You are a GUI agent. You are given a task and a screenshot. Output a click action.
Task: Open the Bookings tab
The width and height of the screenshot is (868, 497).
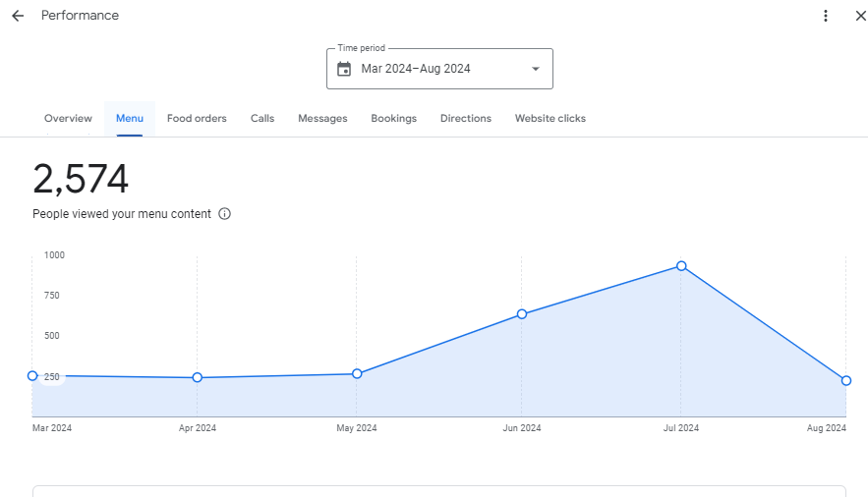[393, 119]
